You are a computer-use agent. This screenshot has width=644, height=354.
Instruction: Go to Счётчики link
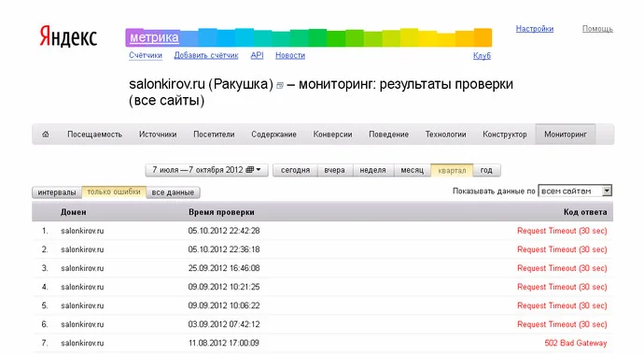146,55
